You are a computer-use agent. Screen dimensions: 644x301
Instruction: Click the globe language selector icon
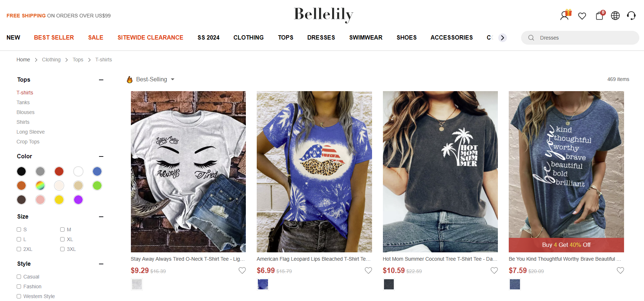click(x=615, y=16)
